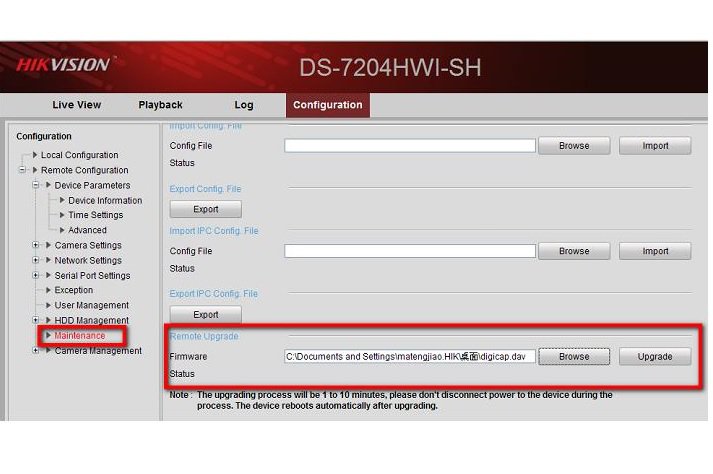This screenshot has width=713, height=474.
Task: Click the Firmware label
Action: [188, 356]
